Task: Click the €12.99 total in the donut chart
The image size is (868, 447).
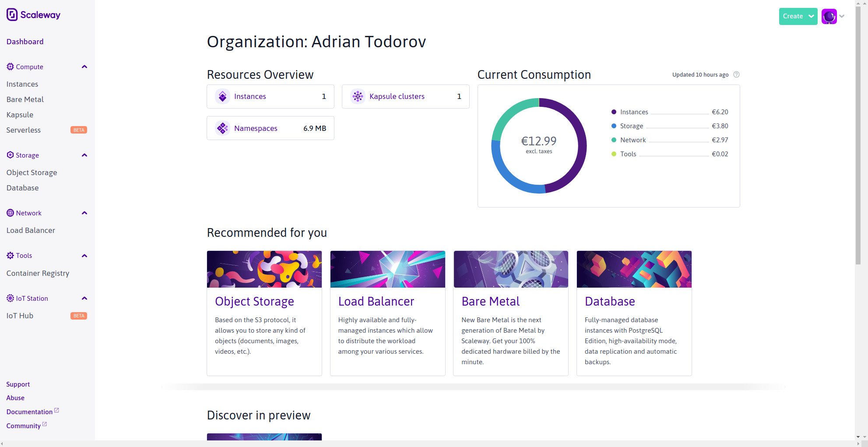Action: click(539, 141)
